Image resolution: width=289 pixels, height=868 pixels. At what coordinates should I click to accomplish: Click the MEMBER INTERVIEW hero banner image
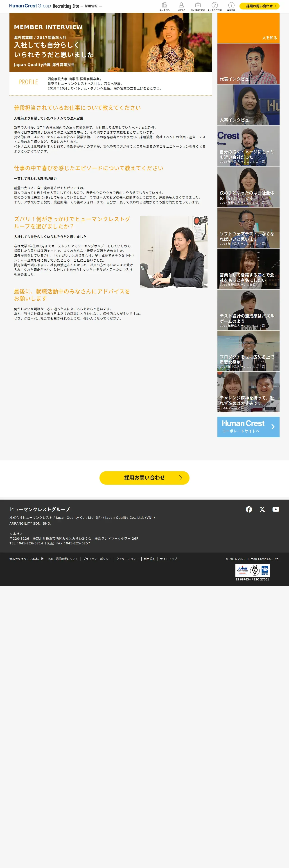(x=111, y=42)
